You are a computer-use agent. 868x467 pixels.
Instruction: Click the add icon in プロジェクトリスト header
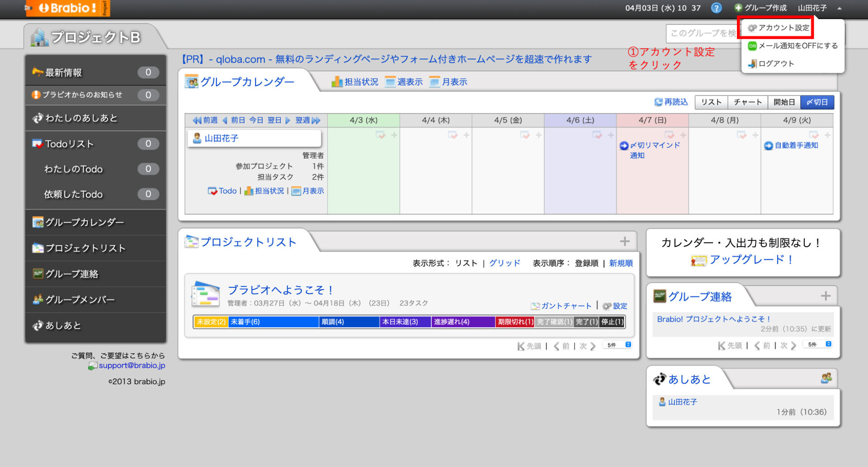click(x=625, y=242)
